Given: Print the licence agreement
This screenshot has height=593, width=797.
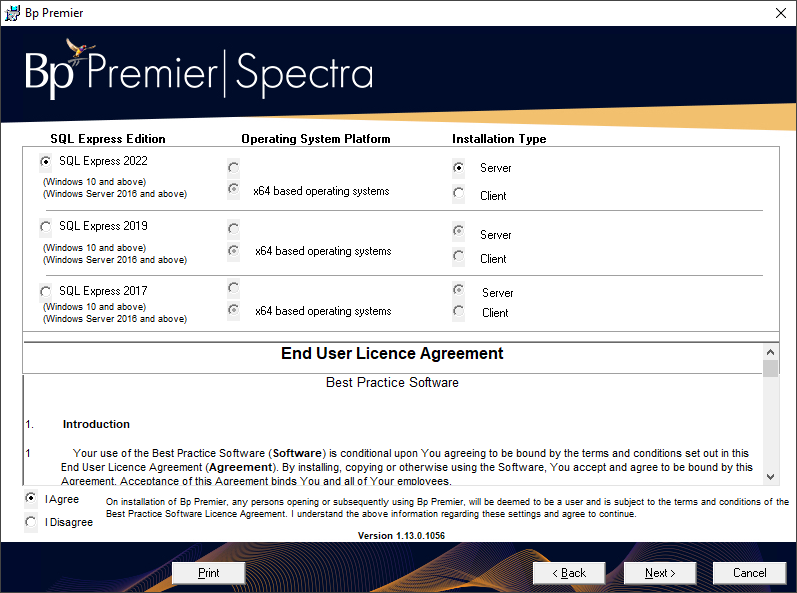Looking at the screenshot, I should [x=208, y=573].
